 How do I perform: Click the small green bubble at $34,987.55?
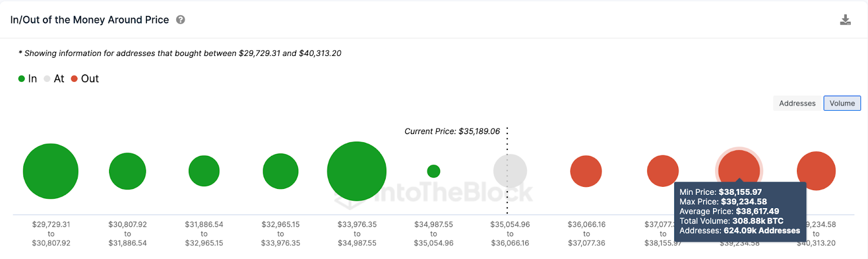pos(433,171)
